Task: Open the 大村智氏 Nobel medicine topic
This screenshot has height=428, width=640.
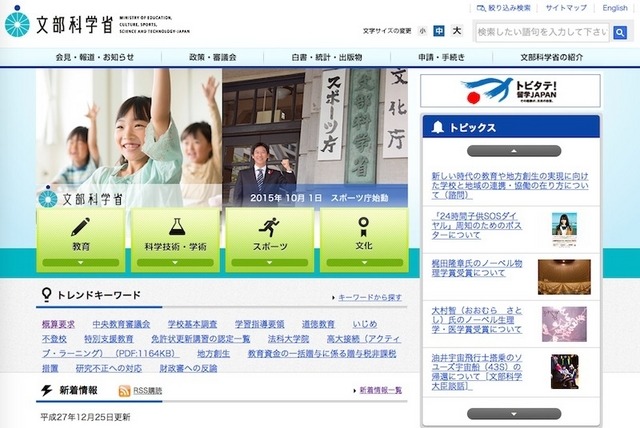Action: (x=477, y=320)
